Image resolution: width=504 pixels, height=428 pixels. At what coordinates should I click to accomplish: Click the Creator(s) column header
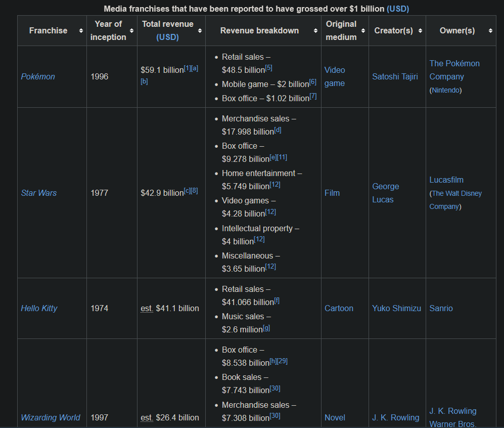click(x=397, y=30)
